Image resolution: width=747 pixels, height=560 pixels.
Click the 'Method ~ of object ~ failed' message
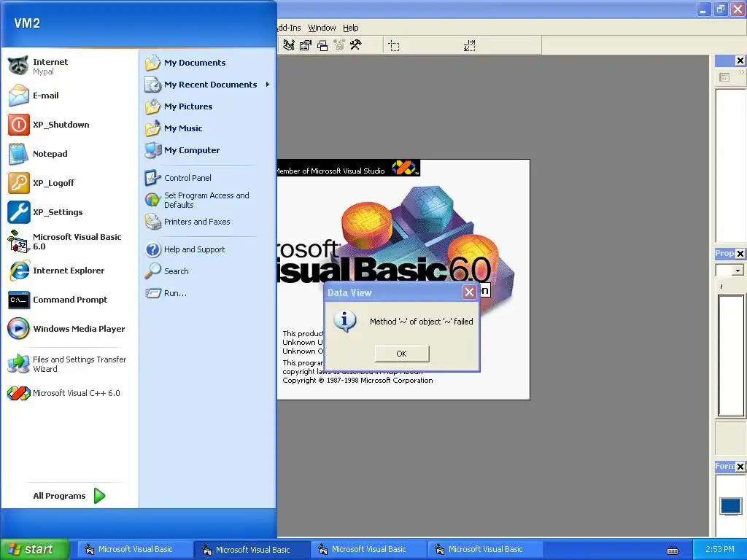[421, 322]
